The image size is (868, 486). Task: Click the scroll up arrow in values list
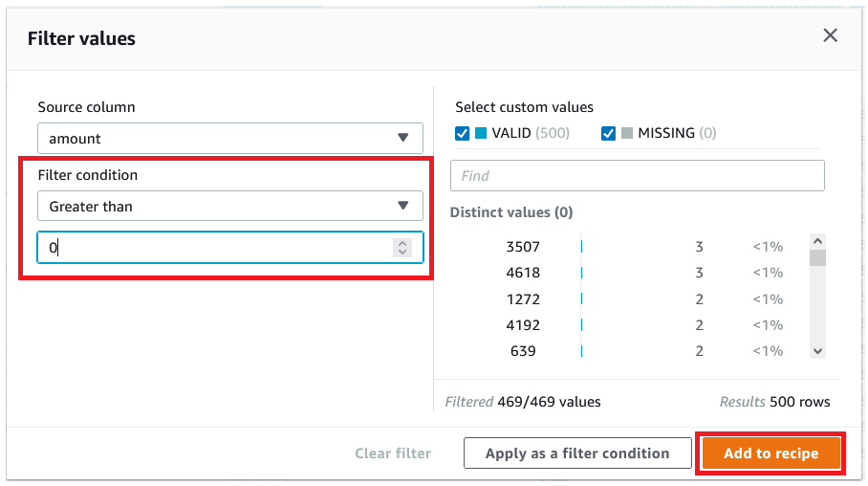point(817,241)
